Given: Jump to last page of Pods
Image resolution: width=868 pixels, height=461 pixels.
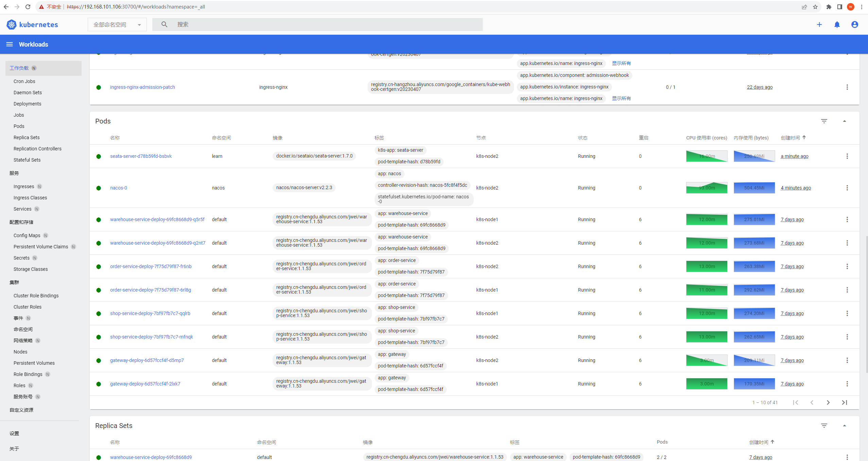Looking at the screenshot, I should 845,402.
